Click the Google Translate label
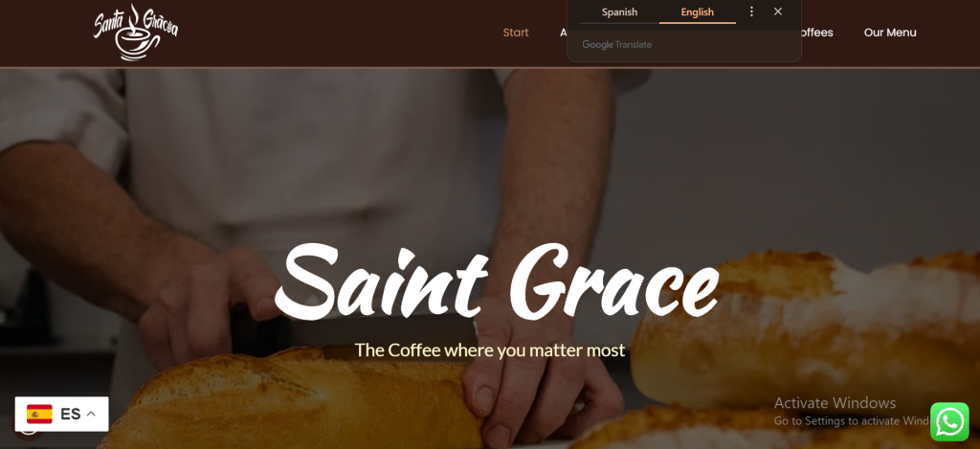 point(617,44)
